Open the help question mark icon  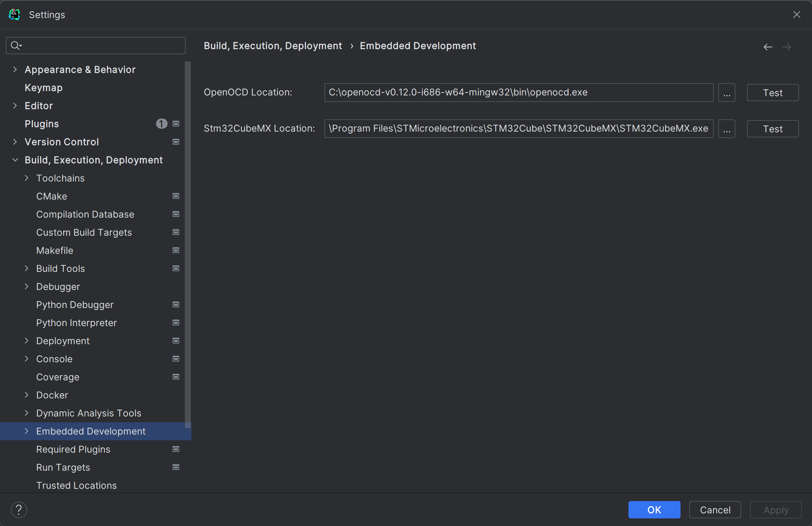point(19,510)
